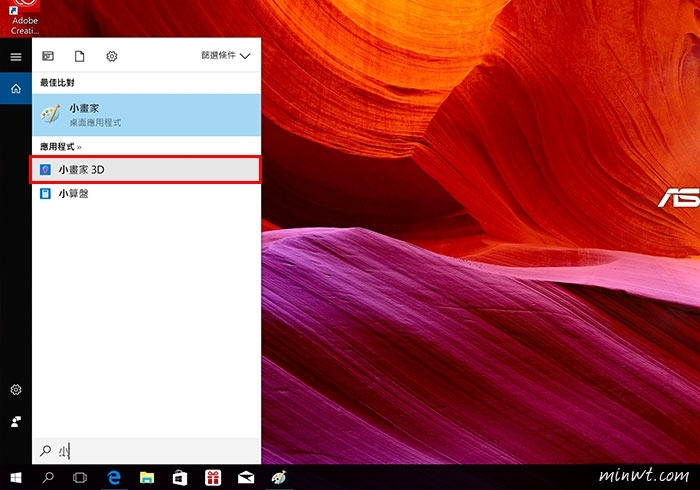Open the best match 小畫家 result

click(x=146, y=114)
